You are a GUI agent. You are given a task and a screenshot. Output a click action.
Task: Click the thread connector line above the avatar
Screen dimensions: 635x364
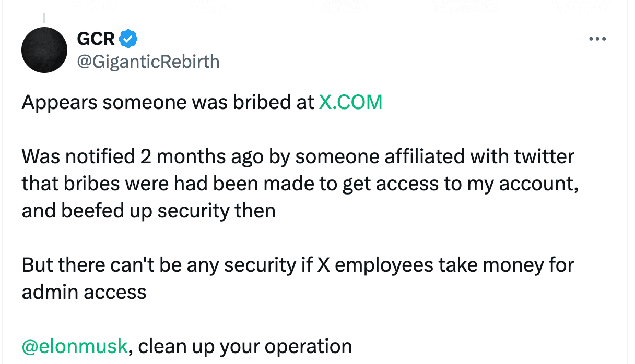click(44, 18)
